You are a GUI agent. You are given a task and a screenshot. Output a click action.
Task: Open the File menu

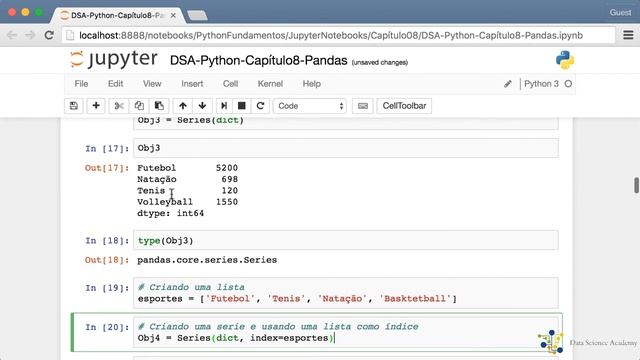tap(81, 84)
